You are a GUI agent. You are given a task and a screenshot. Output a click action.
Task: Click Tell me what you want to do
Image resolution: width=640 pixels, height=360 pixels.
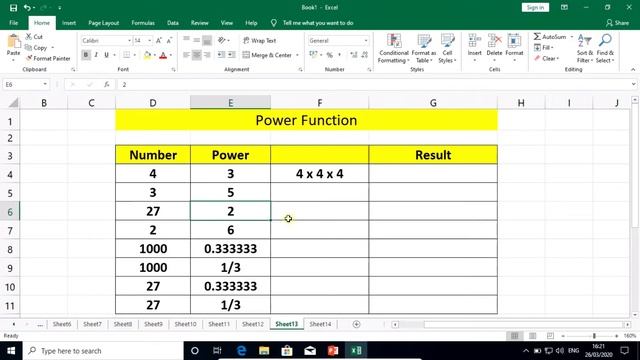click(x=318, y=23)
